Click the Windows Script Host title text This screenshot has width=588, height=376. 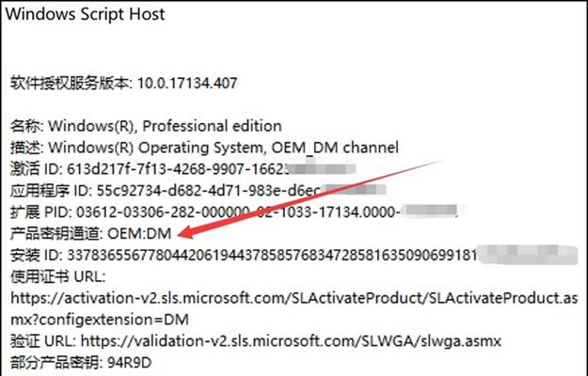[x=85, y=14]
